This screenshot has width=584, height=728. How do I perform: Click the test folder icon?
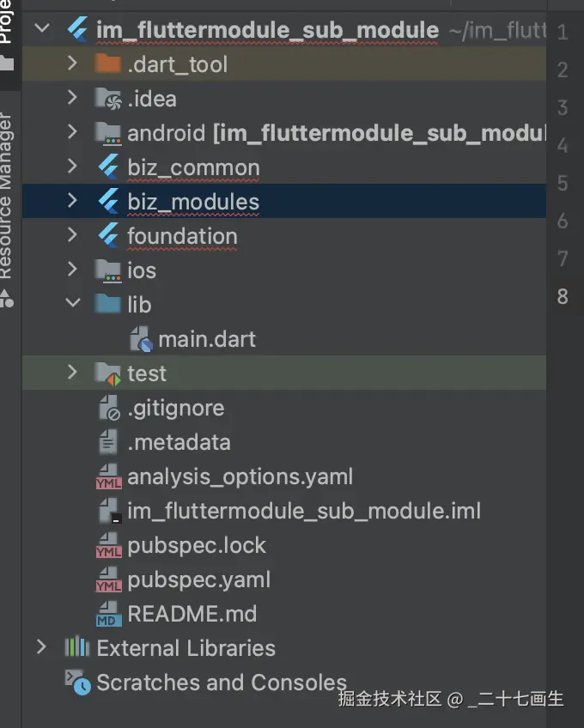(x=108, y=373)
